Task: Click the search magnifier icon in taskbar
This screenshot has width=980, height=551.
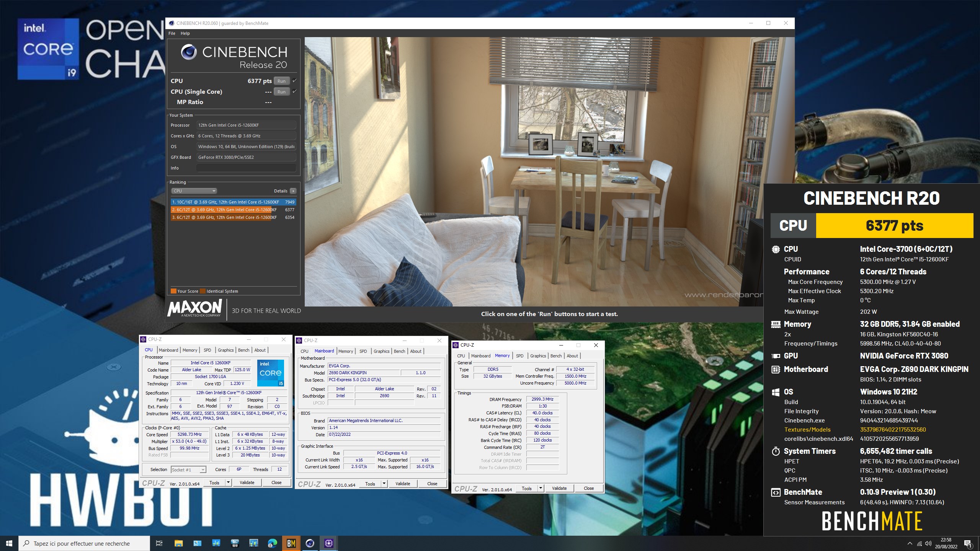Action: pyautogui.click(x=26, y=543)
